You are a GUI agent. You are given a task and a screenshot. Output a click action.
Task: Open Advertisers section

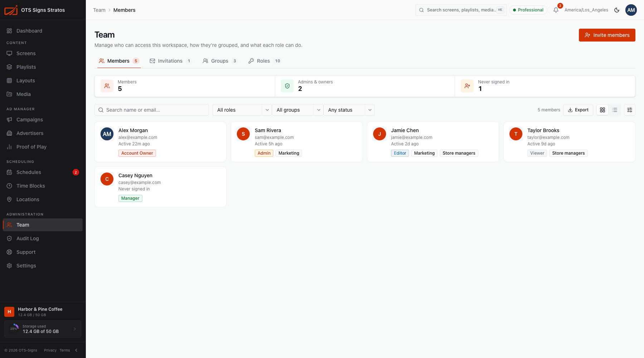point(43,133)
